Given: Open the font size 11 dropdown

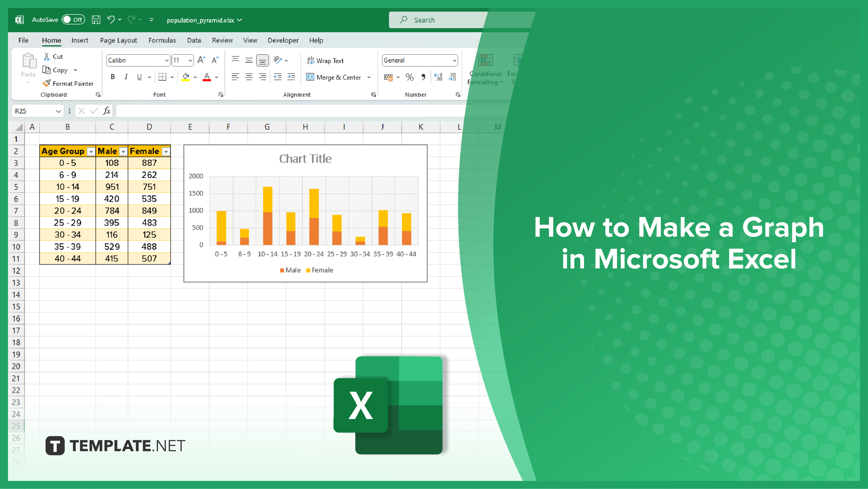Looking at the screenshot, I should pos(190,61).
